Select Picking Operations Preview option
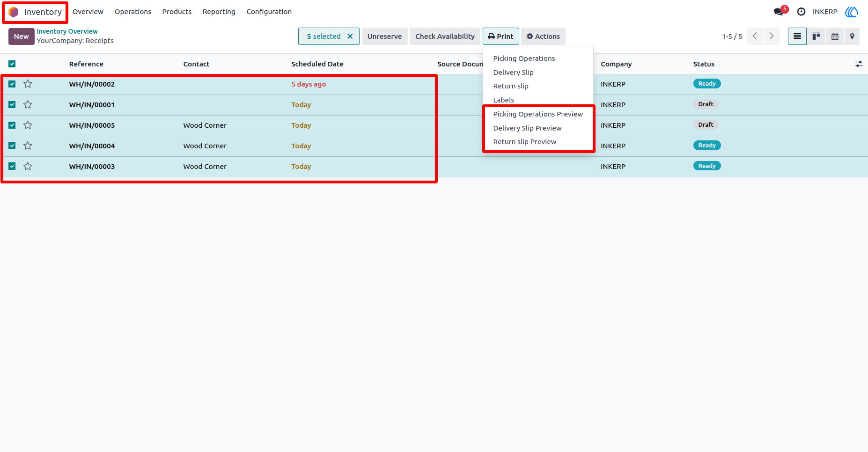The image size is (868, 452). [x=538, y=114]
